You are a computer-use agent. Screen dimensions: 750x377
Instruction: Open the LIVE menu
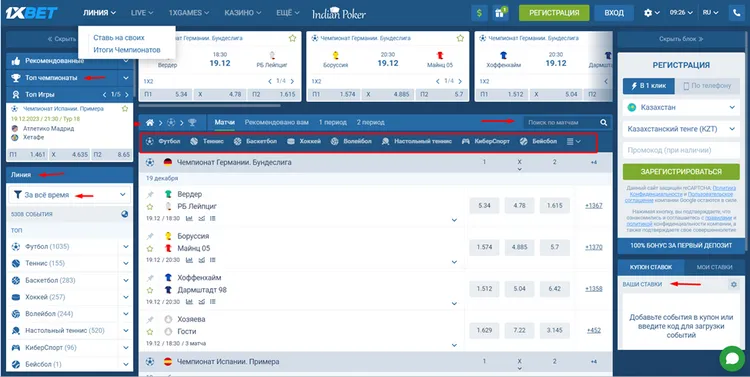click(x=142, y=13)
